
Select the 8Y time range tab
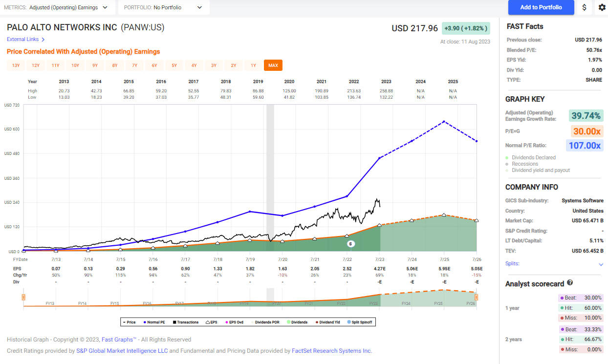(x=115, y=65)
